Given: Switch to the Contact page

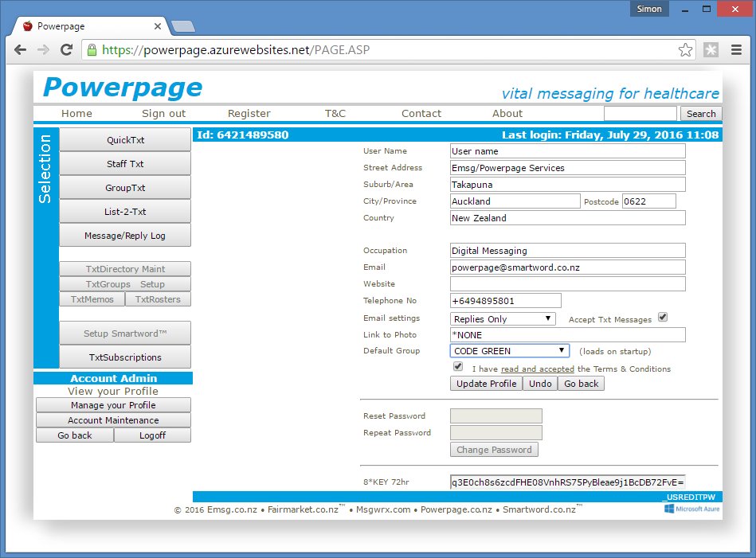Looking at the screenshot, I should [x=421, y=113].
